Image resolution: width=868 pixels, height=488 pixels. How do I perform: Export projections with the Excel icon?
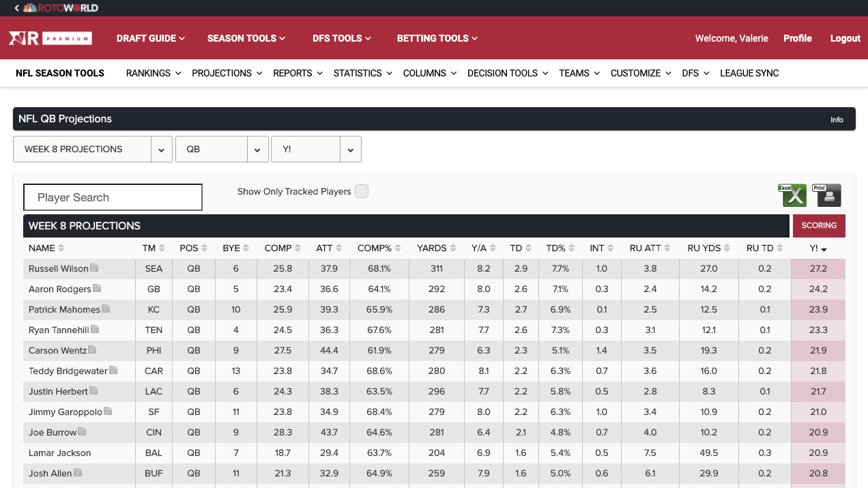(x=792, y=195)
